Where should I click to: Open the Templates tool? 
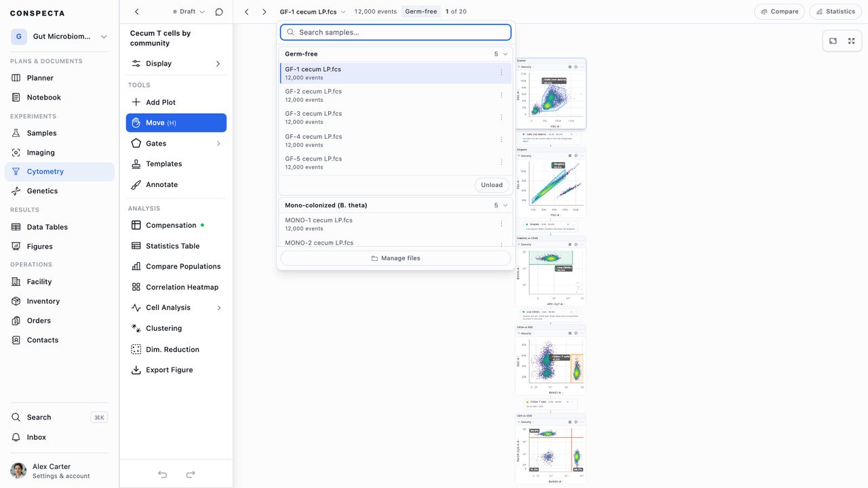click(176, 164)
